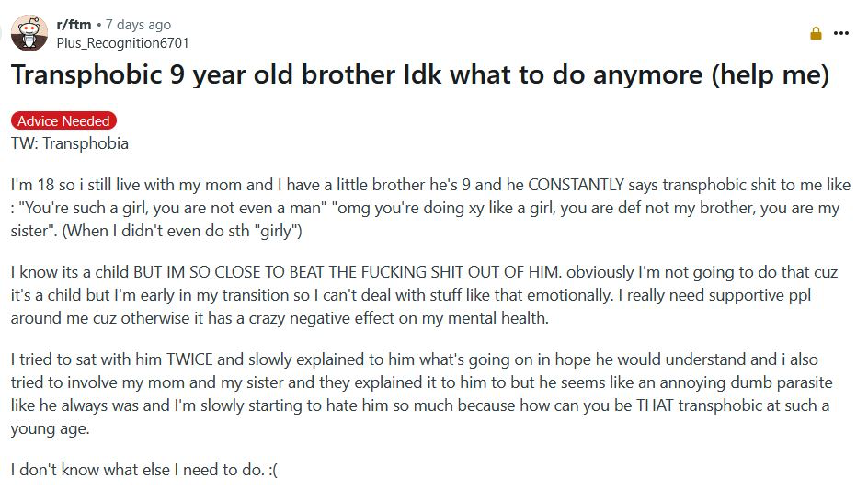Click the paragraph beginning 'I'm 18 so'
This screenshot has width=868, height=490.
pos(430,208)
